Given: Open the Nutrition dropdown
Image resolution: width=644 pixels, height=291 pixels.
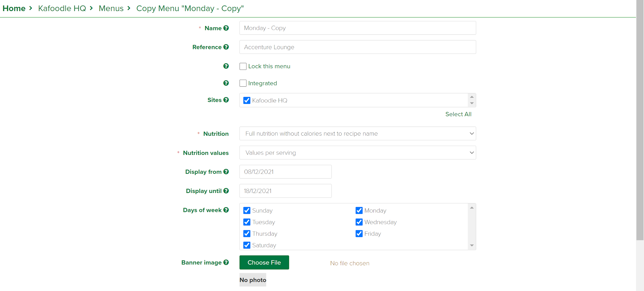Looking at the screenshot, I should click(x=358, y=134).
